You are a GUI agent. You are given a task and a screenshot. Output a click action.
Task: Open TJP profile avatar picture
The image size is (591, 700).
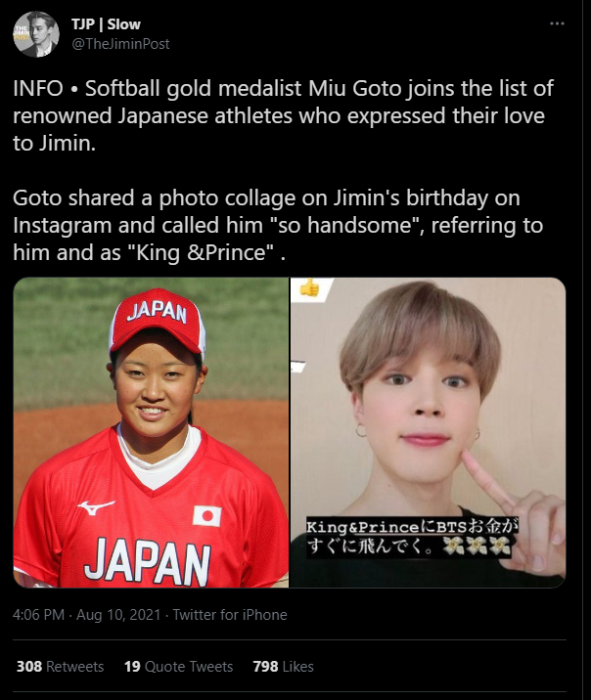[36, 34]
